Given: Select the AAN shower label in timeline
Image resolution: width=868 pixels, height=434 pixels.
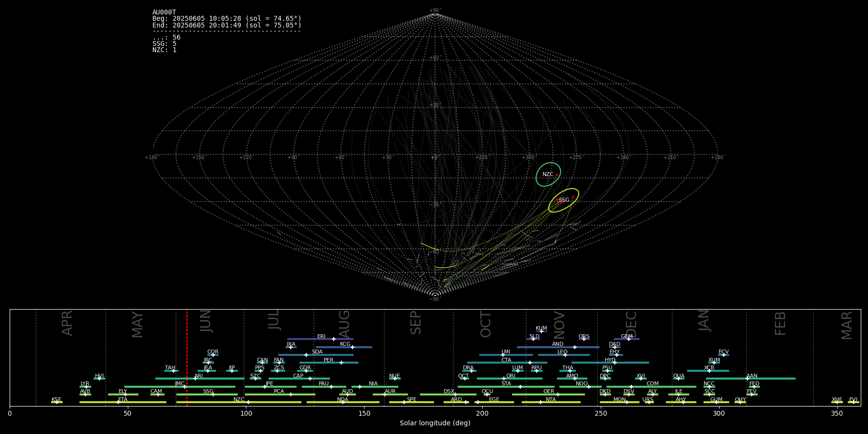Looking at the screenshot, I should click(752, 376).
